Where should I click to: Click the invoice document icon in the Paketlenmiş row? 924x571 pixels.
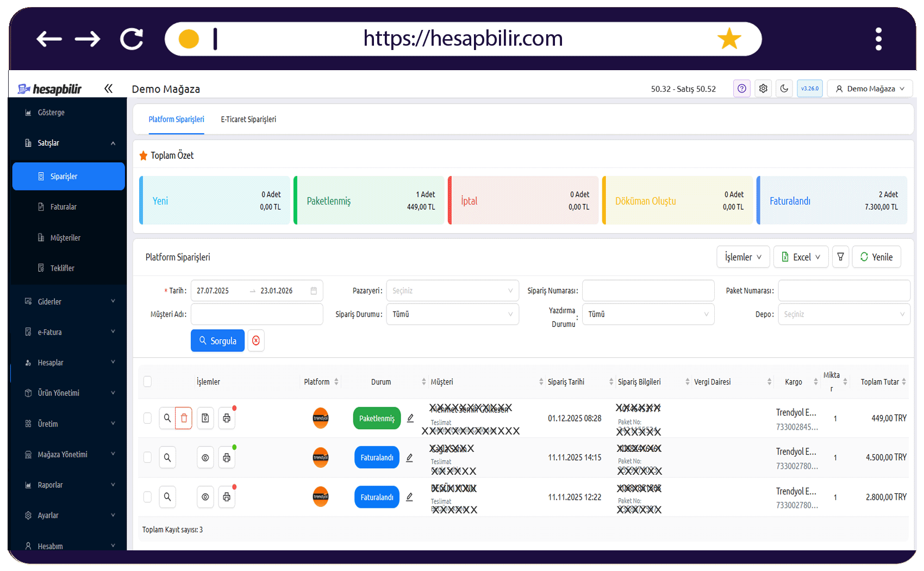[x=205, y=418]
